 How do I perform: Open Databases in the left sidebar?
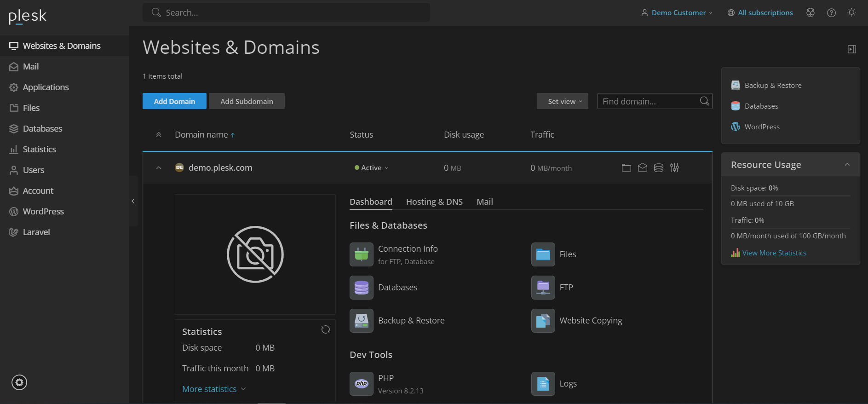[64, 128]
